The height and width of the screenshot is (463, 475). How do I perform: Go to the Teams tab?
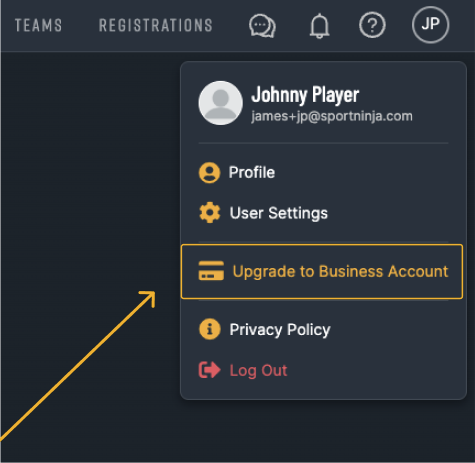pyautogui.click(x=38, y=25)
